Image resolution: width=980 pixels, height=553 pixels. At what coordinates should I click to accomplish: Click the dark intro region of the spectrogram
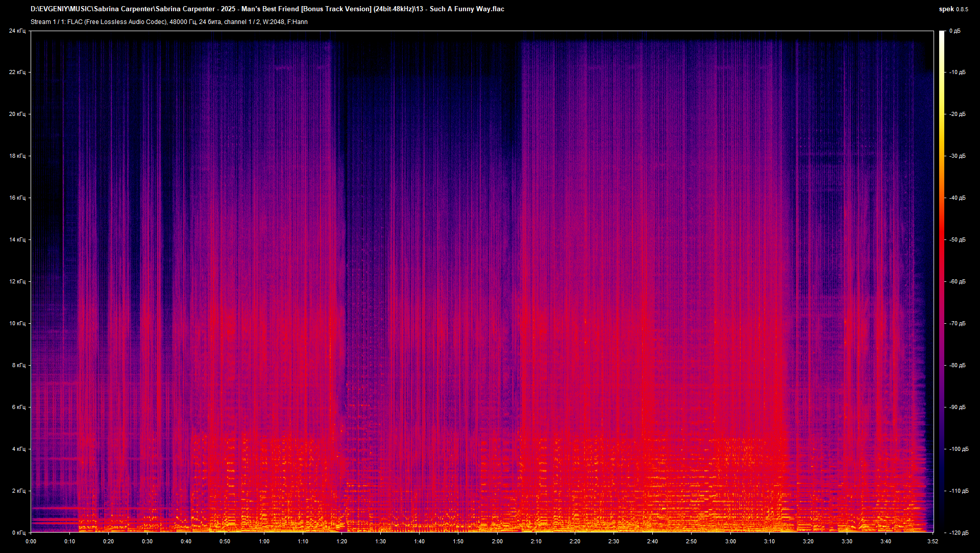coord(46,153)
